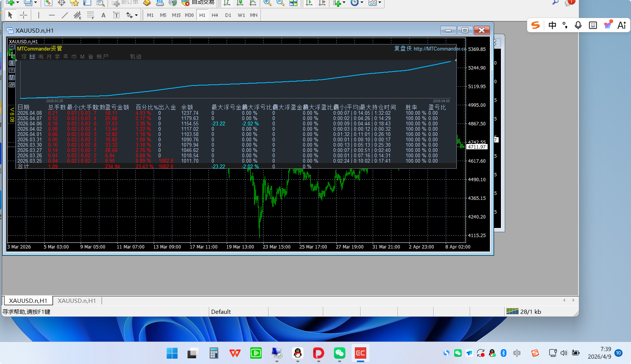This screenshot has height=364, width=631.
Task: Switch chart to M1 timeframe
Action: coord(150,15)
